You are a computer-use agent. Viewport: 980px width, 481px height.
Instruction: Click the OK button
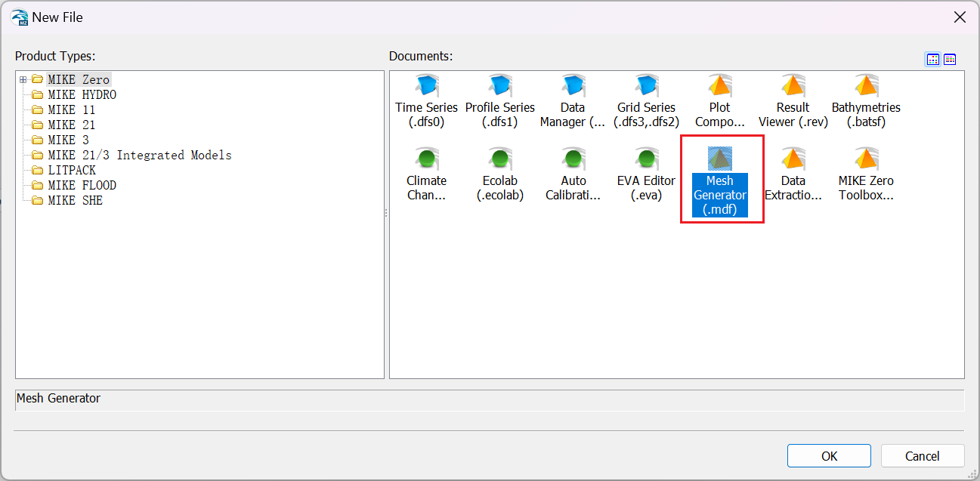[829, 455]
